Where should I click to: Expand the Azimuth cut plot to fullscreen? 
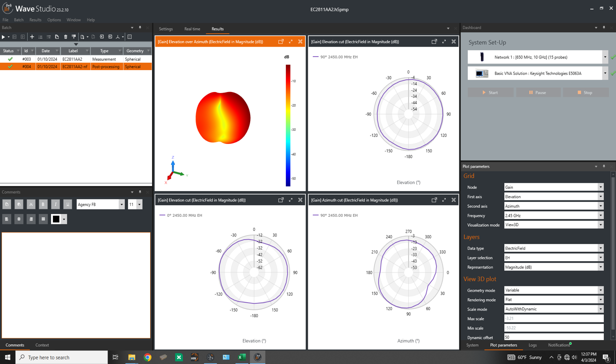(444, 200)
